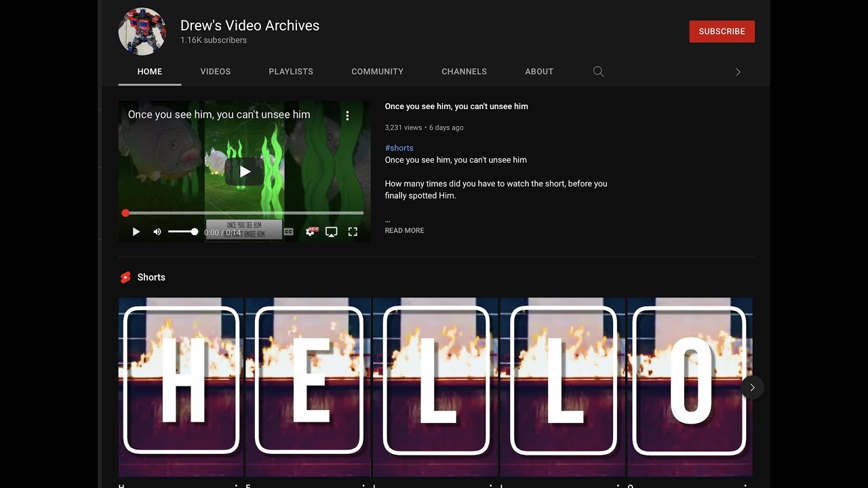Seek on the video progress bar
This screenshot has width=868, height=488.
244,213
